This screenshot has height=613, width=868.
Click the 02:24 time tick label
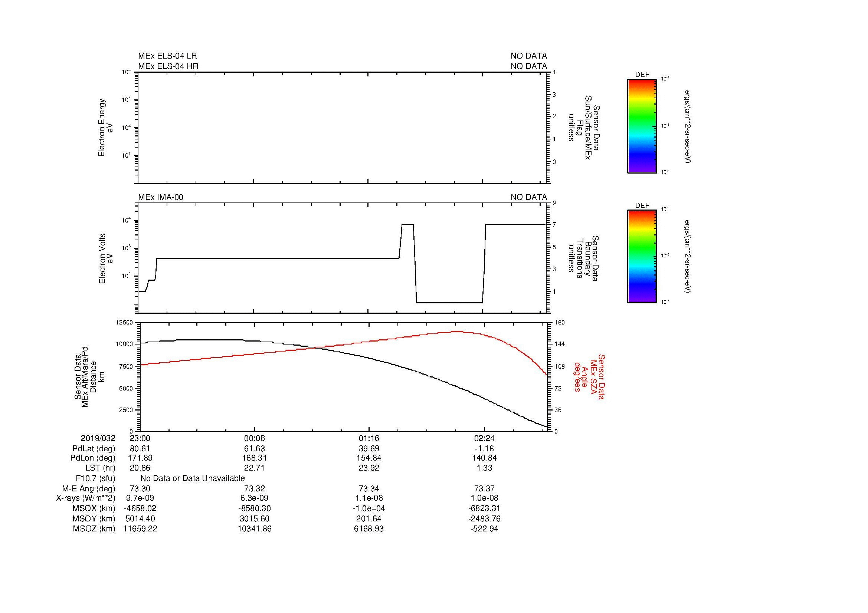[x=484, y=438]
